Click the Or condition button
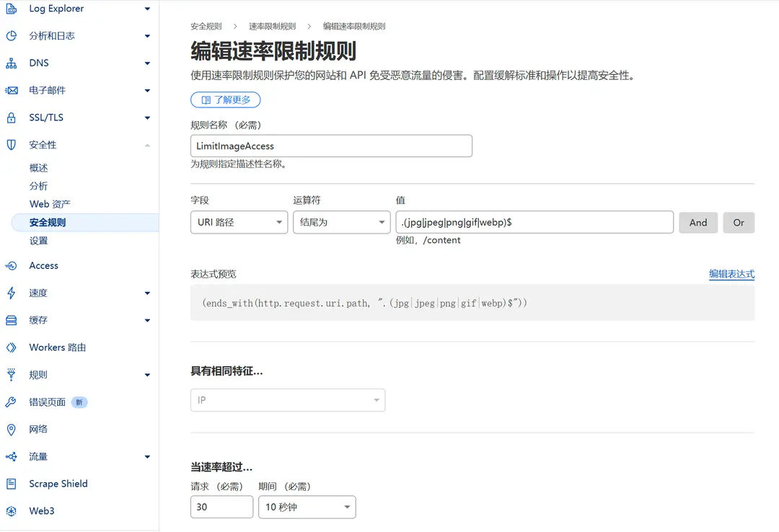Viewport: 779px width, 532px height. pyautogui.click(x=738, y=223)
